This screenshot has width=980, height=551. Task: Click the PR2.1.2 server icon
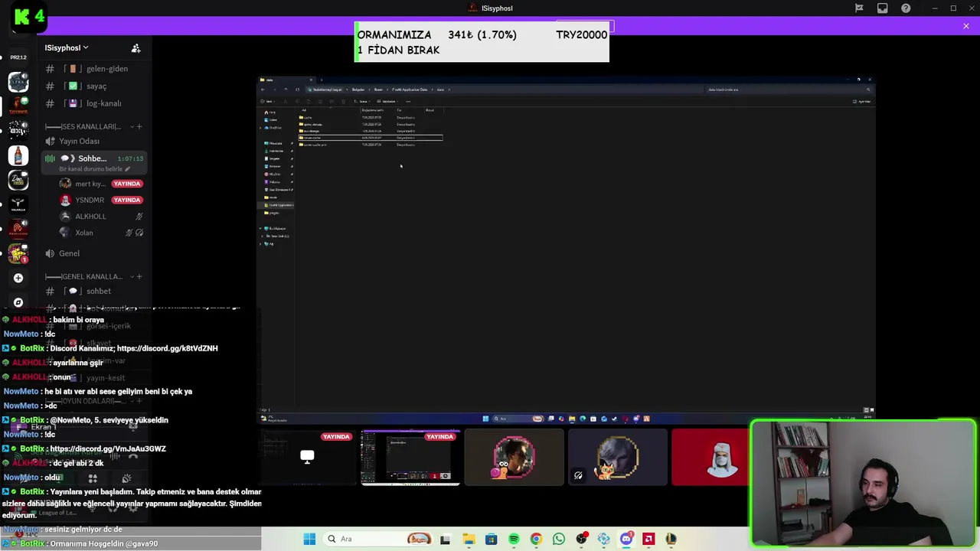click(18, 57)
